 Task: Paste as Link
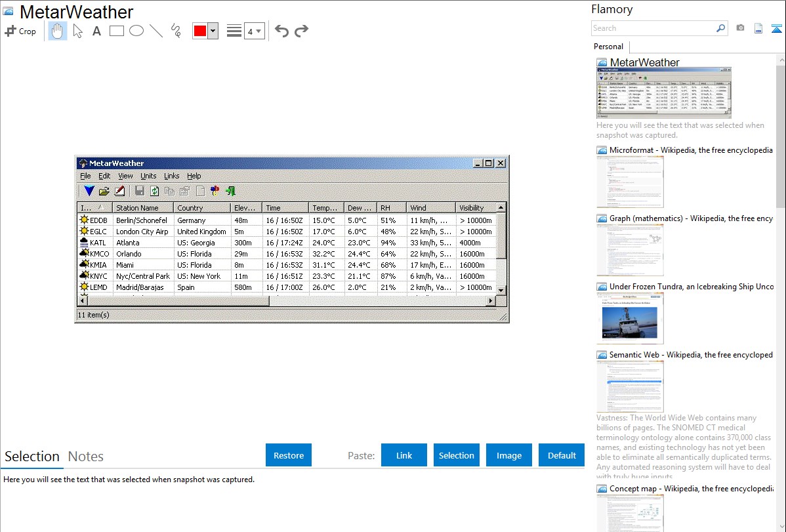click(404, 455)
